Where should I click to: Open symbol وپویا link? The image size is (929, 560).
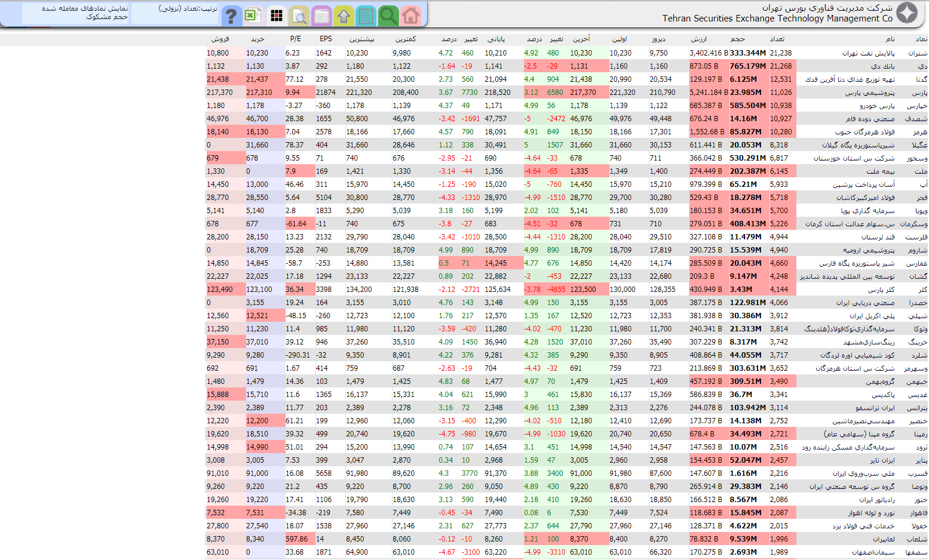[x=921, y=211]
